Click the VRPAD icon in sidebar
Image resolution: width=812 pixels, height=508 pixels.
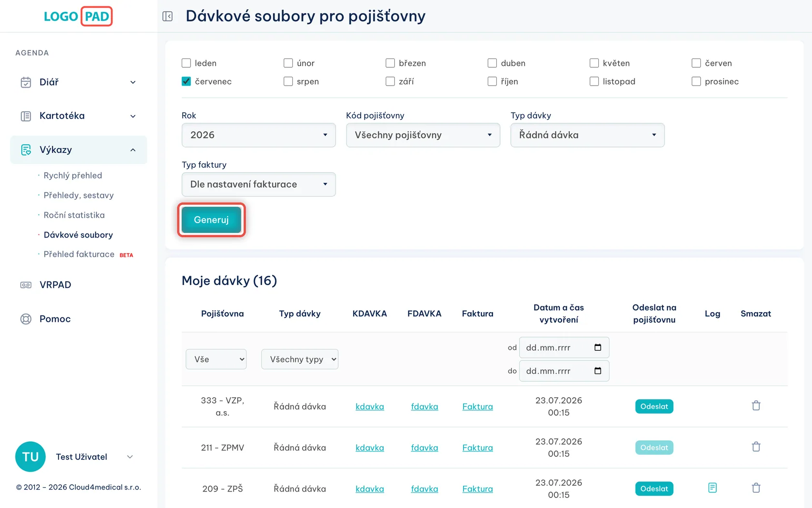pyautogui.click(x=26, y=285)
